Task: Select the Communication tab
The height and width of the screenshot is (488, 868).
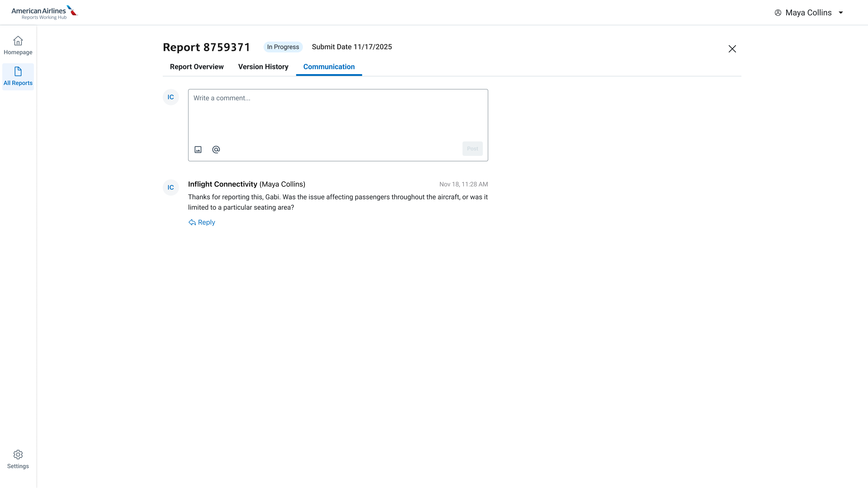Action: [x=329, y=67]
